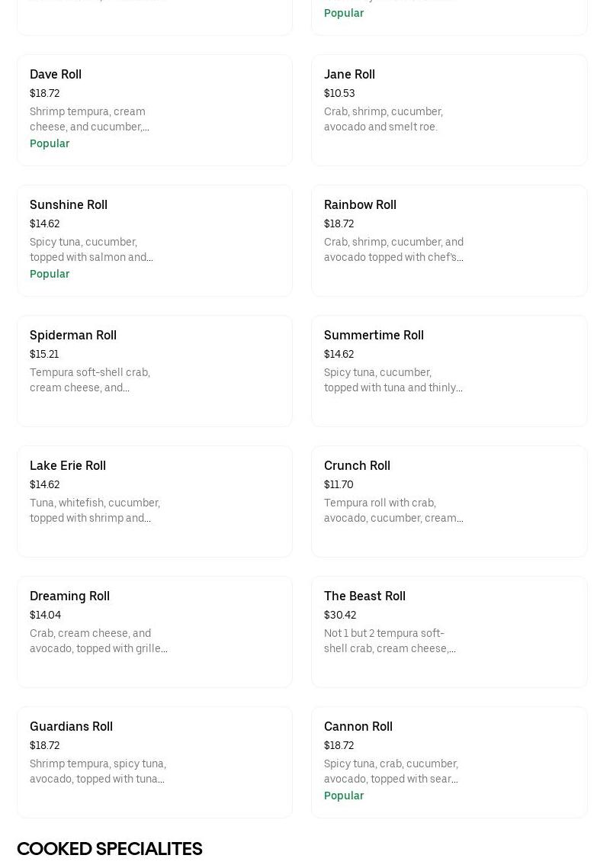
Task: Click the Jane Roll description text
Action: pos(383,119)
